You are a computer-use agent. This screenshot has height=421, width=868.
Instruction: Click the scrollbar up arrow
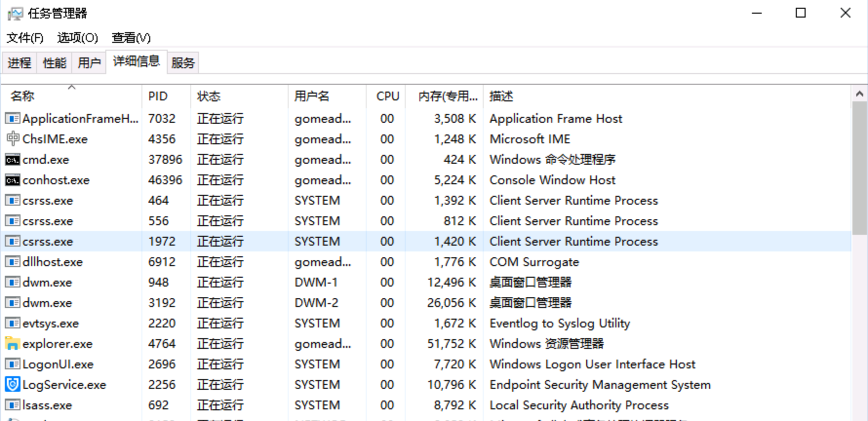pos(859,94)
